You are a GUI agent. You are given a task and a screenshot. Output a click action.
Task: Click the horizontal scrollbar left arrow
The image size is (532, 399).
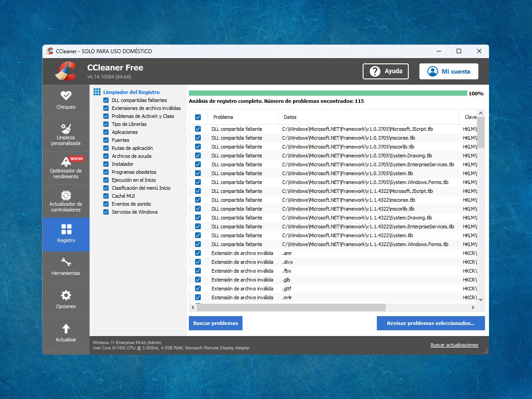193,307
